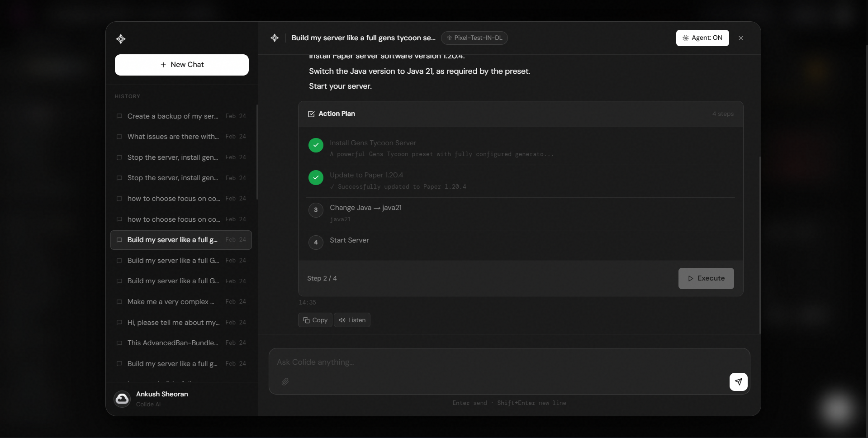Click green check of Install Gens Tycoon Server
This screenshot has height=438, width=868.
[316, 145]
